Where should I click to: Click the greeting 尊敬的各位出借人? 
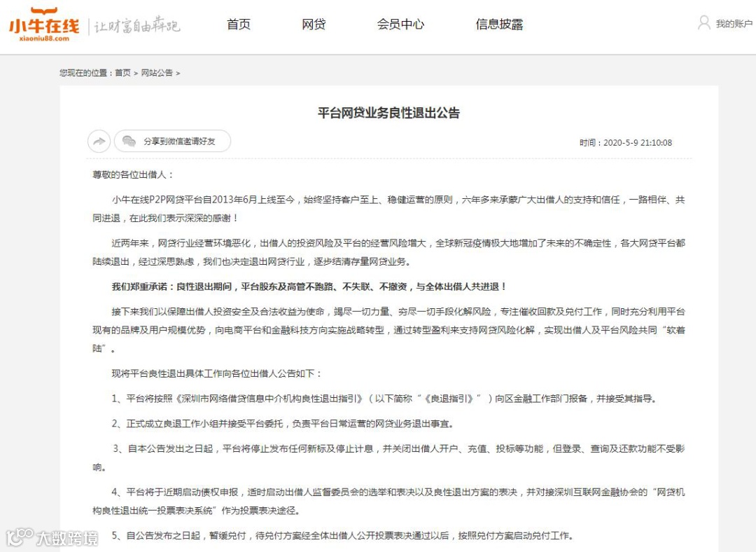pos(133,174)
